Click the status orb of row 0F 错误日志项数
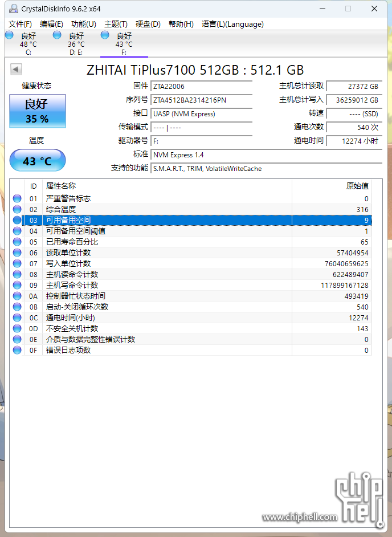392x537 pixels. [17, 350]
